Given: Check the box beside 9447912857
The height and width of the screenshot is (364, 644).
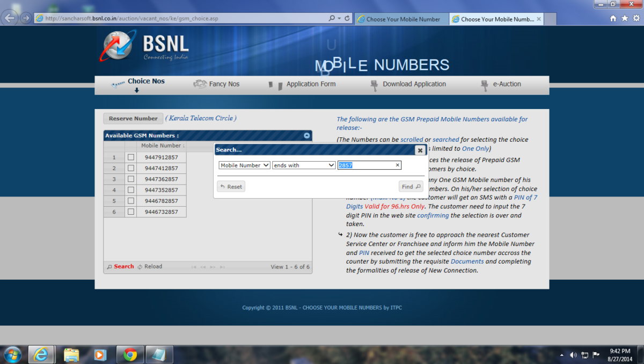Looking at the screenshot, I should pos(130,157).
